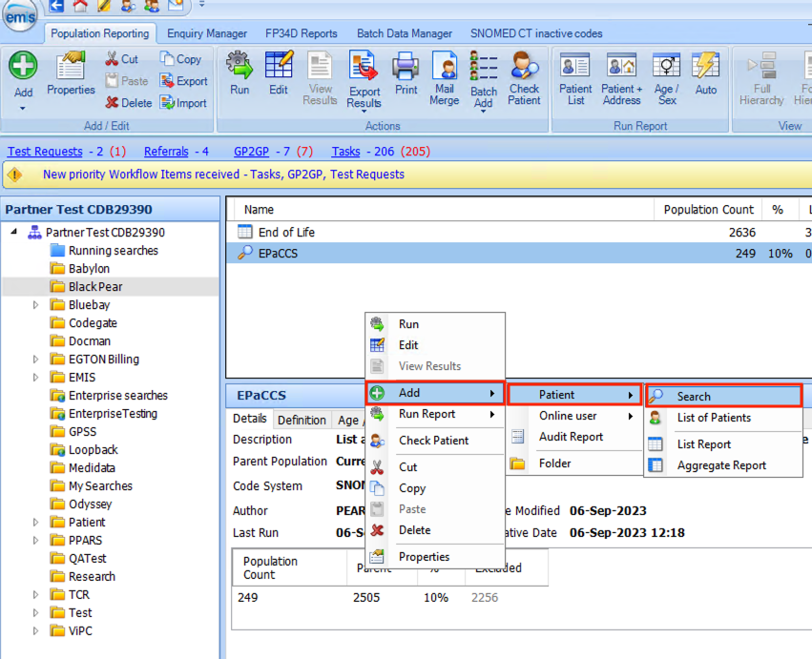
Task: Open the Referrals workflow link
Action: pyautogui.click(x=166, y=152)
